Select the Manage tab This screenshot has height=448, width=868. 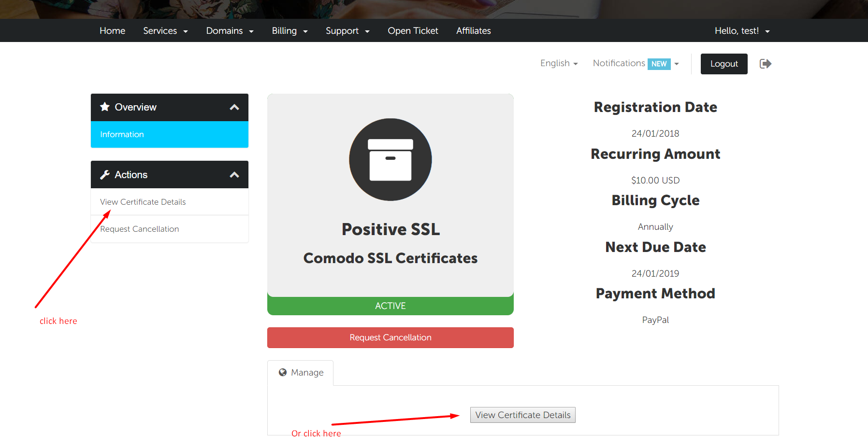pyautogui.click(x=301, y=373)
